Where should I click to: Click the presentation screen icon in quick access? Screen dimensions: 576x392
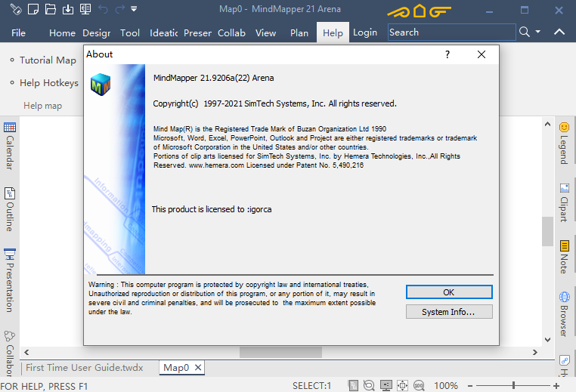[85, 9]
